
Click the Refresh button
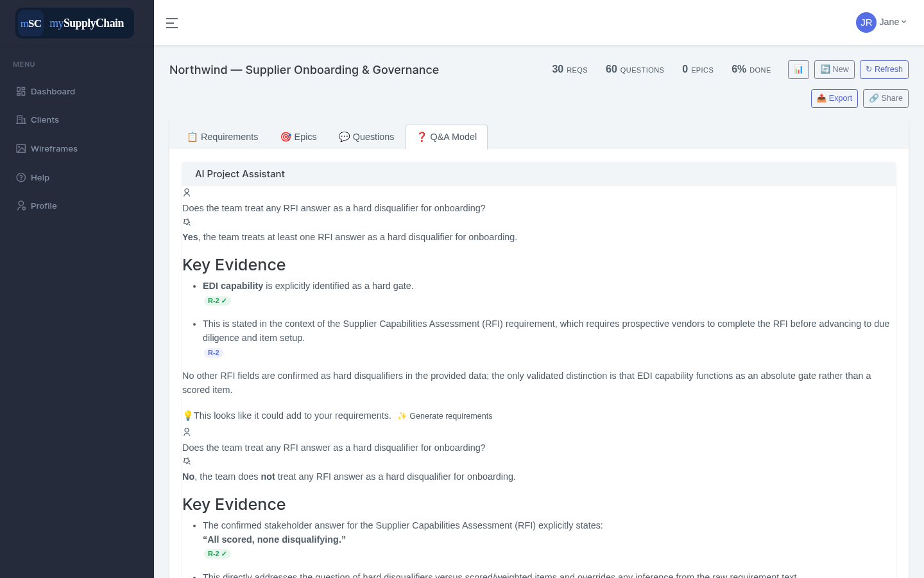(884, 69)
